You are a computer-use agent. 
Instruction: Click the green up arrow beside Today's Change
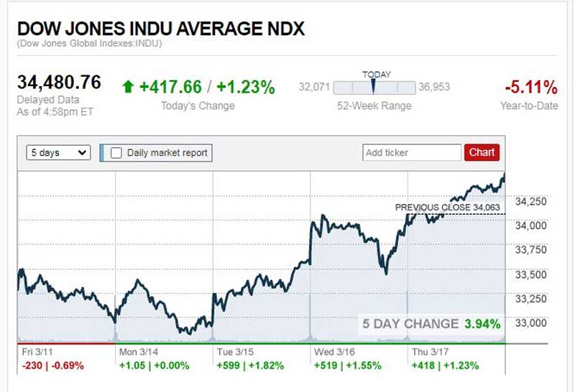click(x=128, y=88)
